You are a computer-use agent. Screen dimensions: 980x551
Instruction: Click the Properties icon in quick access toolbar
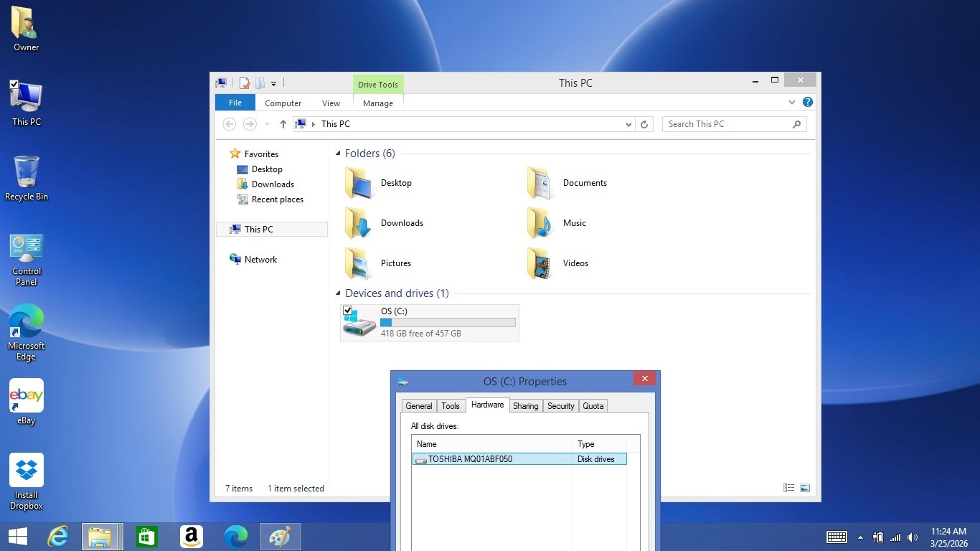click(x=245, y=83)
